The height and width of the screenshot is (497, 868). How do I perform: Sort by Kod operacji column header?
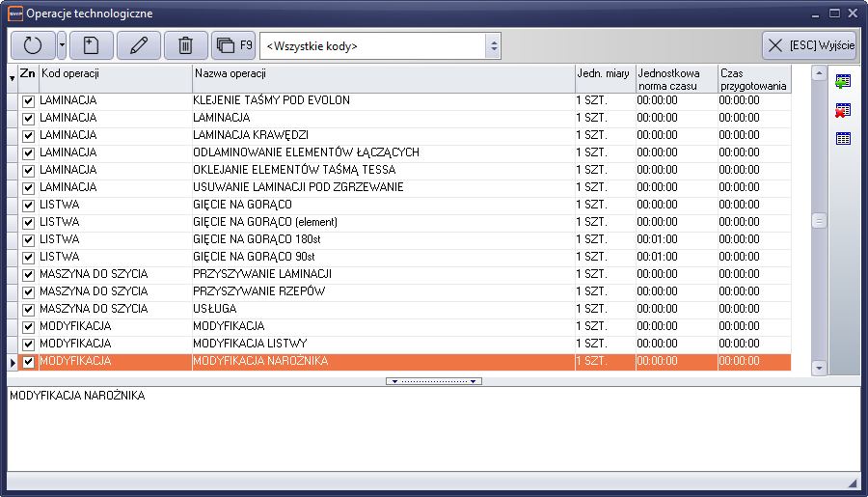click(114, 74)
